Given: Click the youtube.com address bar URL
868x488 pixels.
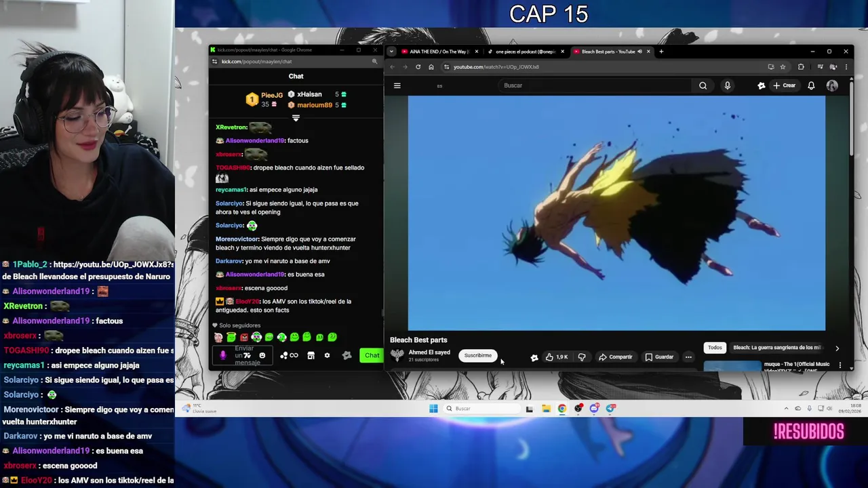Looking at the screenshot, I should click(x=496, y=67).
